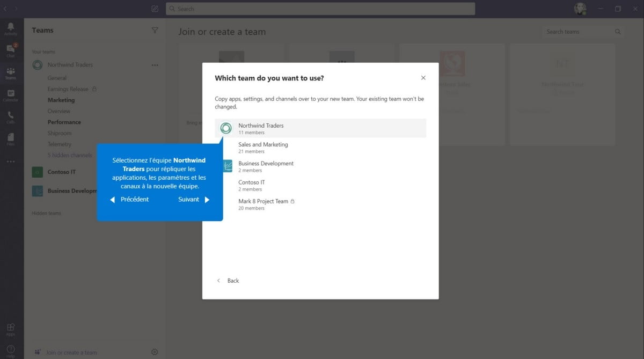Image resolution: width=644 pixels, height=359 pixels.
Task: Click Northwind Traders logo in dialog list
Action: (x=226, y=128)
